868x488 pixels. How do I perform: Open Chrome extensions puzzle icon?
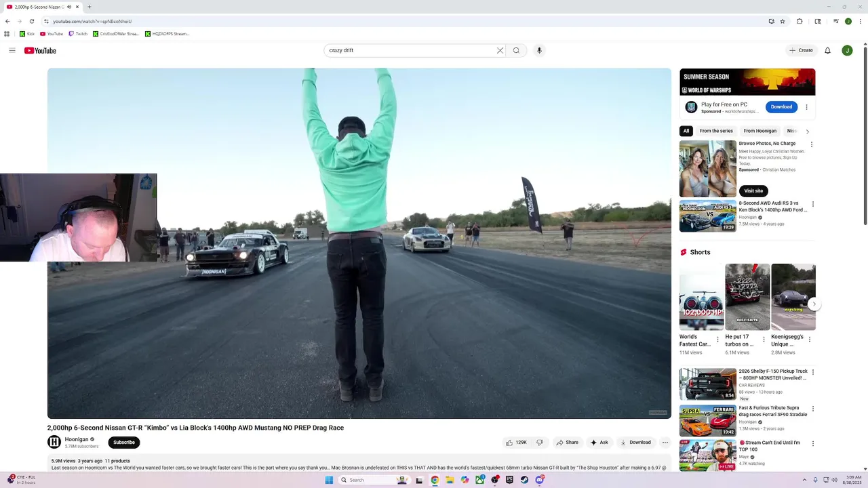click(800, 21)
